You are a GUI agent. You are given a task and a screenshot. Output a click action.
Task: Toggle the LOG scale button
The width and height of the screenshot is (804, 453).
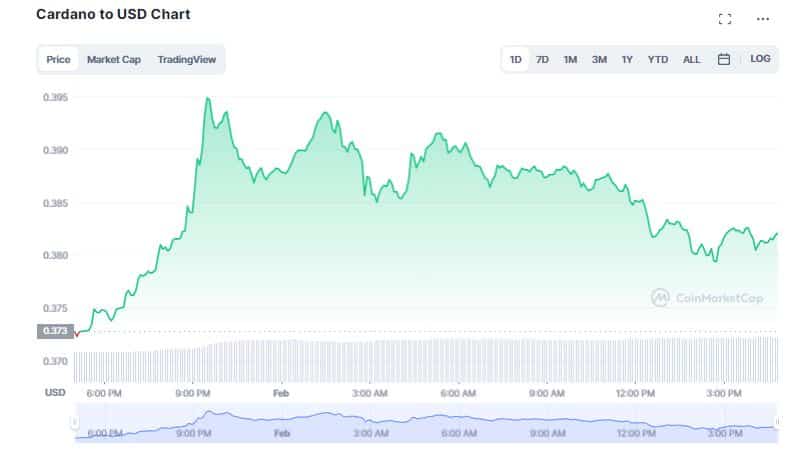[x=760, y=59]
